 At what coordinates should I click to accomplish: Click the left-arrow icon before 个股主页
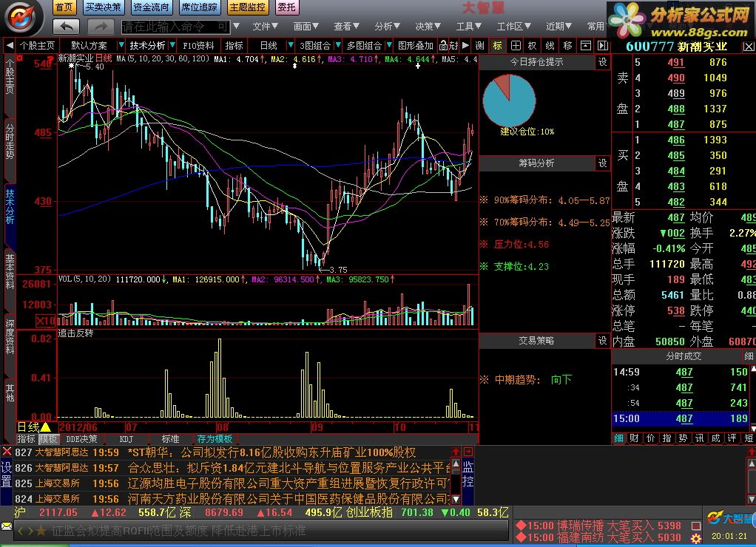click(x=9, y=46)
